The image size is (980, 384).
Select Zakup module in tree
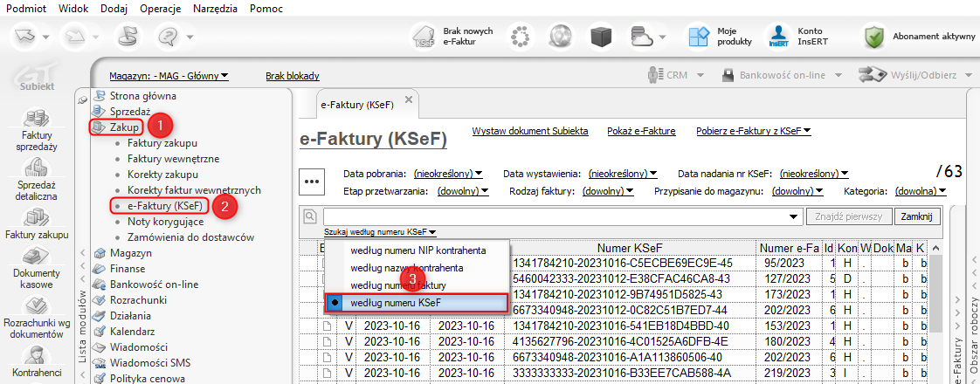coord(124,127)
